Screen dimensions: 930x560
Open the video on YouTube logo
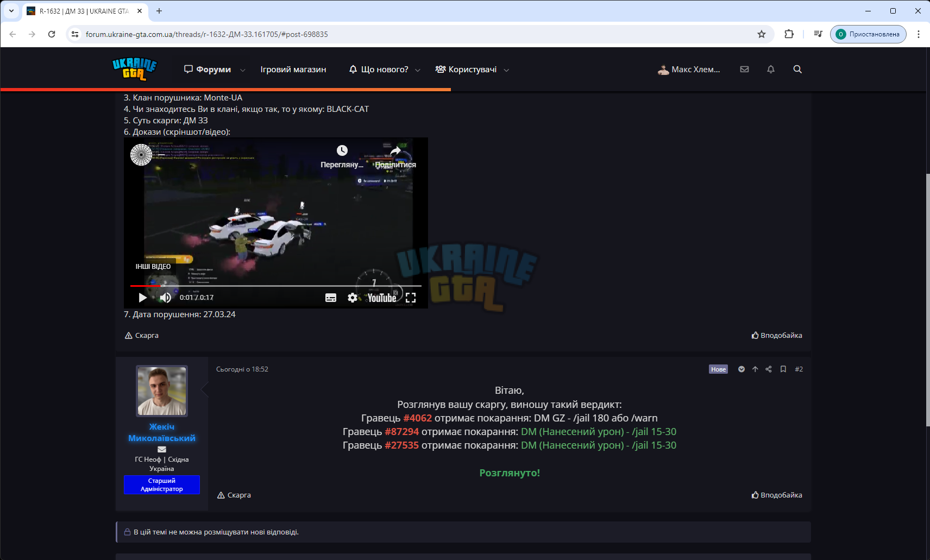click(x=382, y=298)
